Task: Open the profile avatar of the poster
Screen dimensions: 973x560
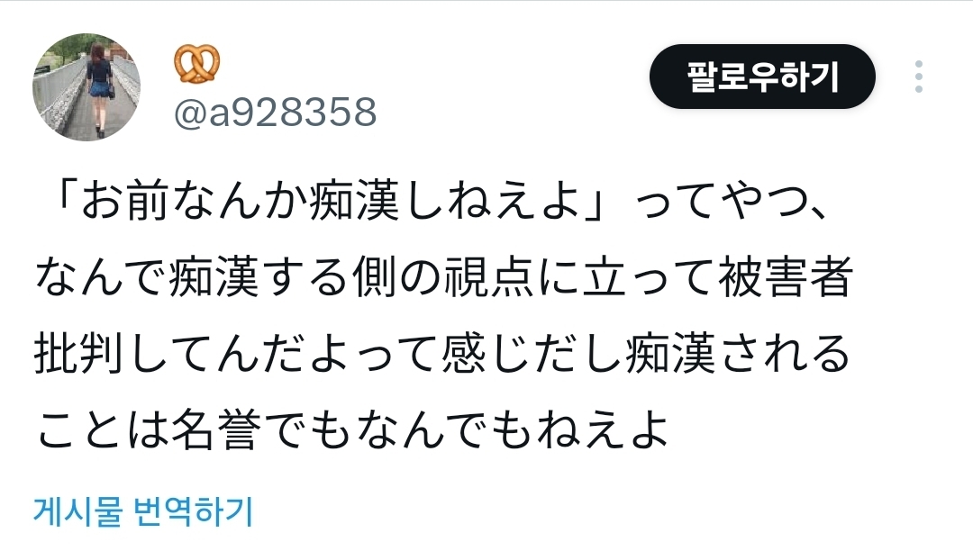Action: click(x=86, y=86)
